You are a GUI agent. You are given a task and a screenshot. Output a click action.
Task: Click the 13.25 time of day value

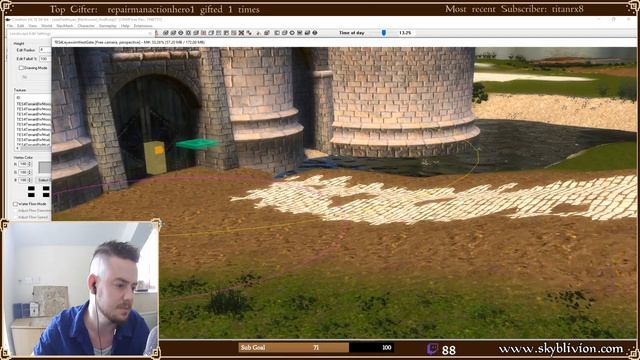[x=405, y=33]
